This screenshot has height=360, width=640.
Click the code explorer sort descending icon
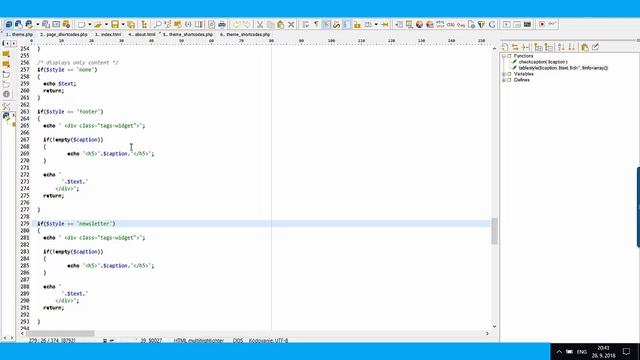[x=571, y=47]
